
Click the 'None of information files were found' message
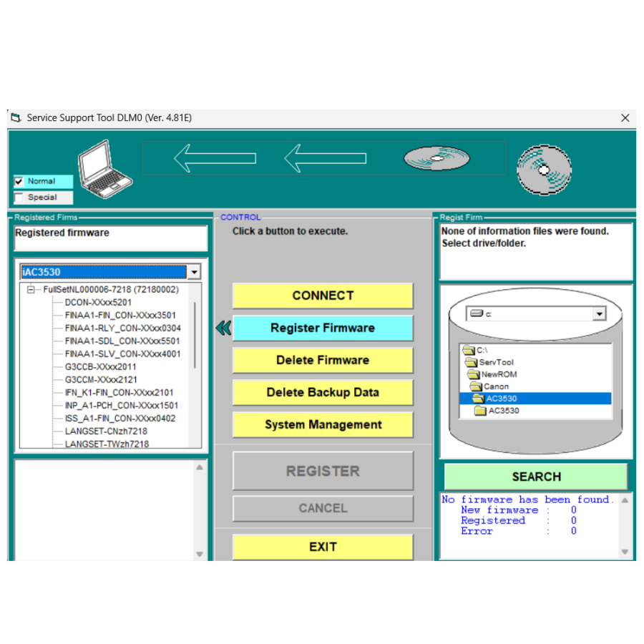525,231
